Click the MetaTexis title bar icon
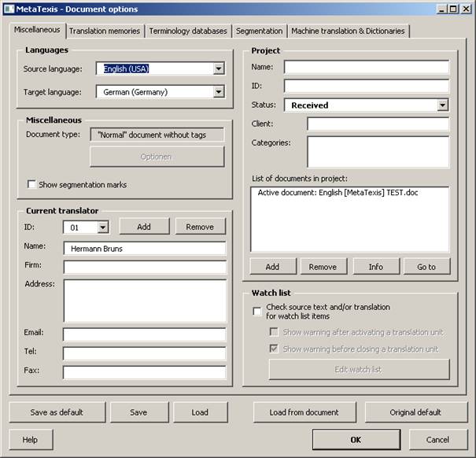476x458 pixels. click(x=9, y=9)
